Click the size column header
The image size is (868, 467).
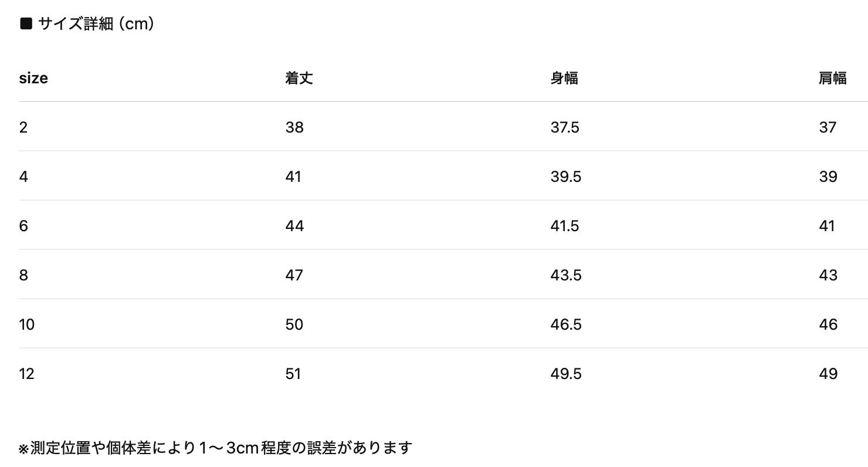click(x=33, y=78)
